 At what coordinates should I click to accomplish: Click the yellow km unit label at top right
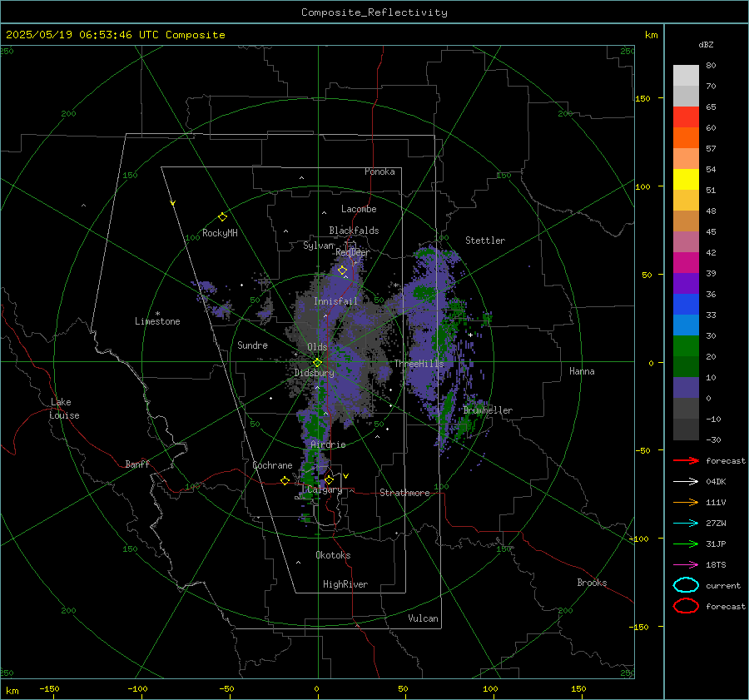[x=651, y=35]
